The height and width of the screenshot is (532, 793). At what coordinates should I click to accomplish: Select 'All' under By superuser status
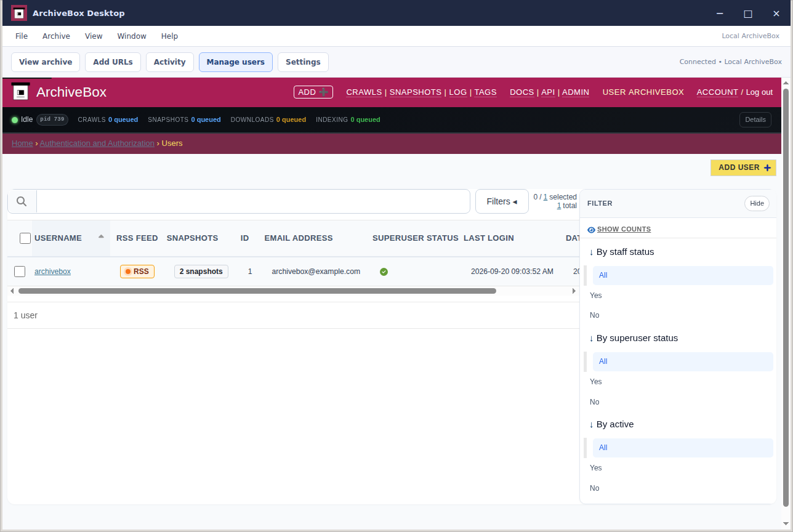click(683, 361)
